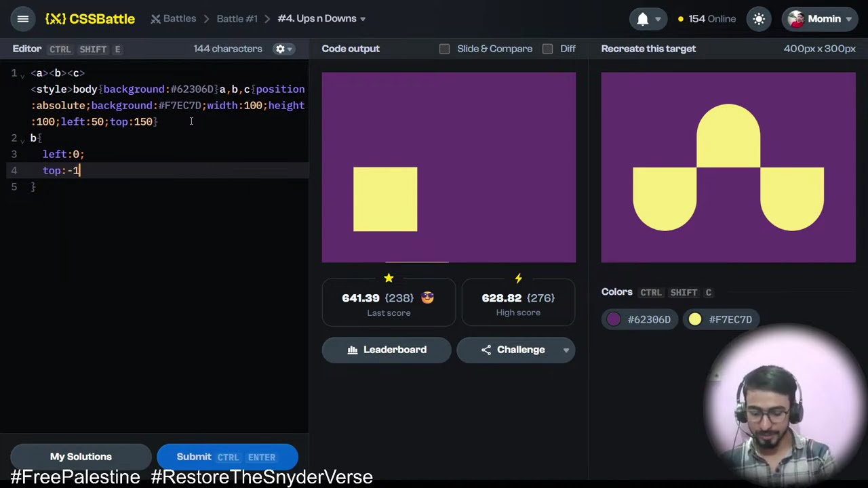Open editor settings gear

[279, 49]
